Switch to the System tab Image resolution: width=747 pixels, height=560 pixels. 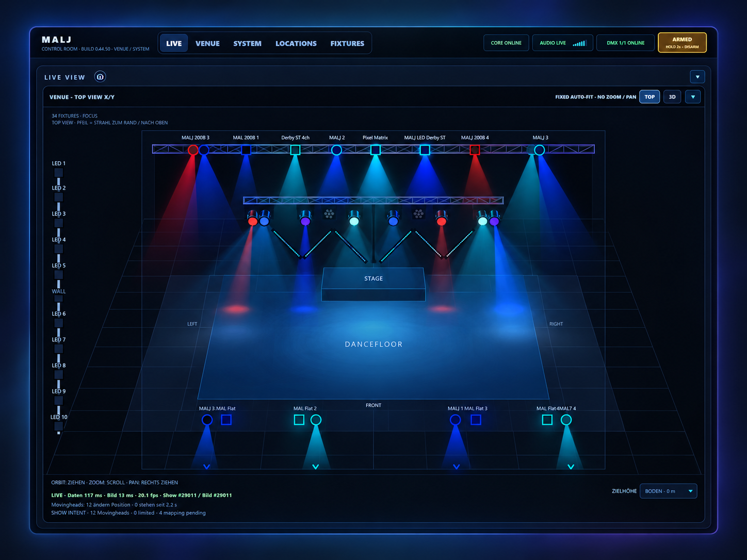pyautogui.click(x=247, y=43)
